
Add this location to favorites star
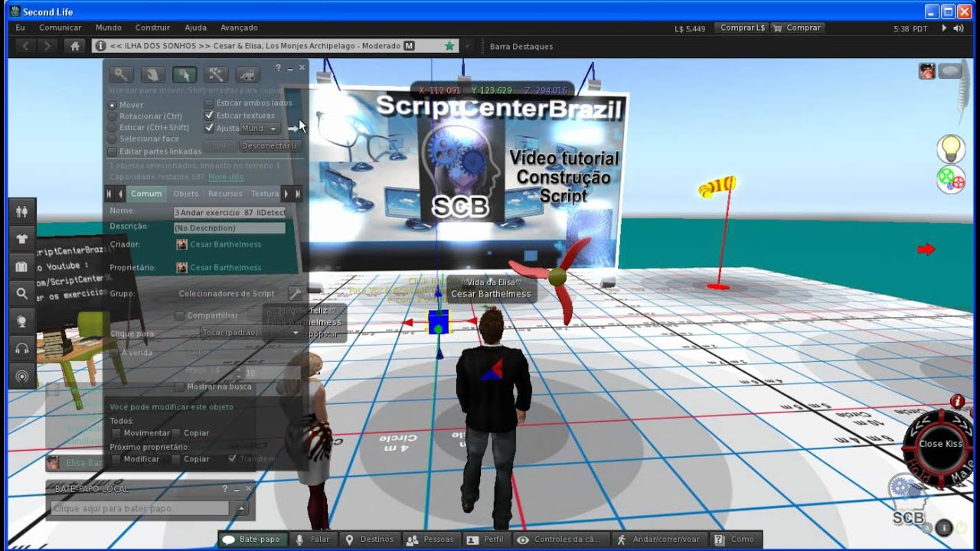pos(449,46)
